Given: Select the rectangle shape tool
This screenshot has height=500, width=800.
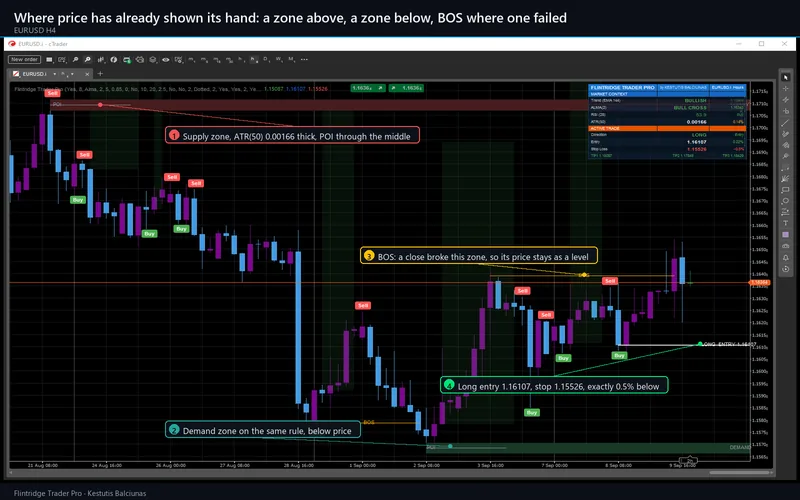Looking at the screenshot, I should (x=785, y=190).
